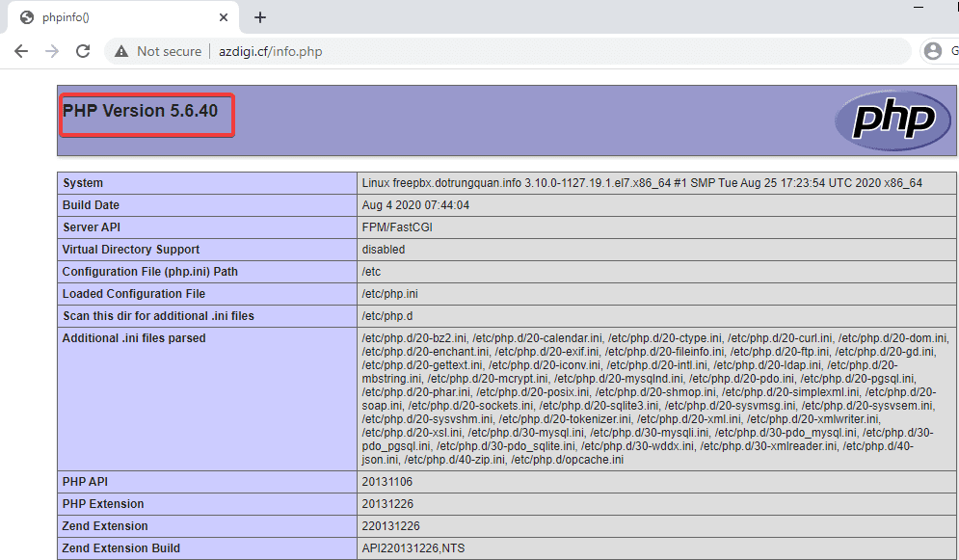The height and width of the screenshot is (560, 959).
Task: Click the browser Back arrow
Action: [x=21, y=51]
